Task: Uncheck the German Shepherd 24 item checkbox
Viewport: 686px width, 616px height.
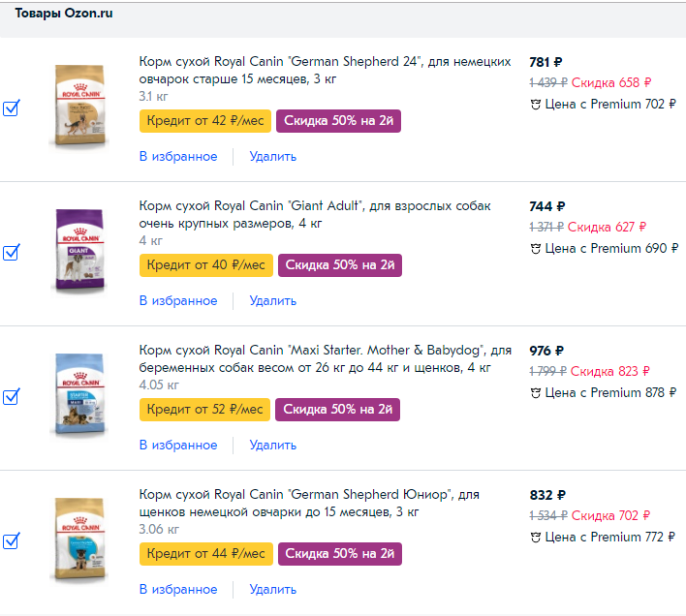Action: click(x=12, y=108)
